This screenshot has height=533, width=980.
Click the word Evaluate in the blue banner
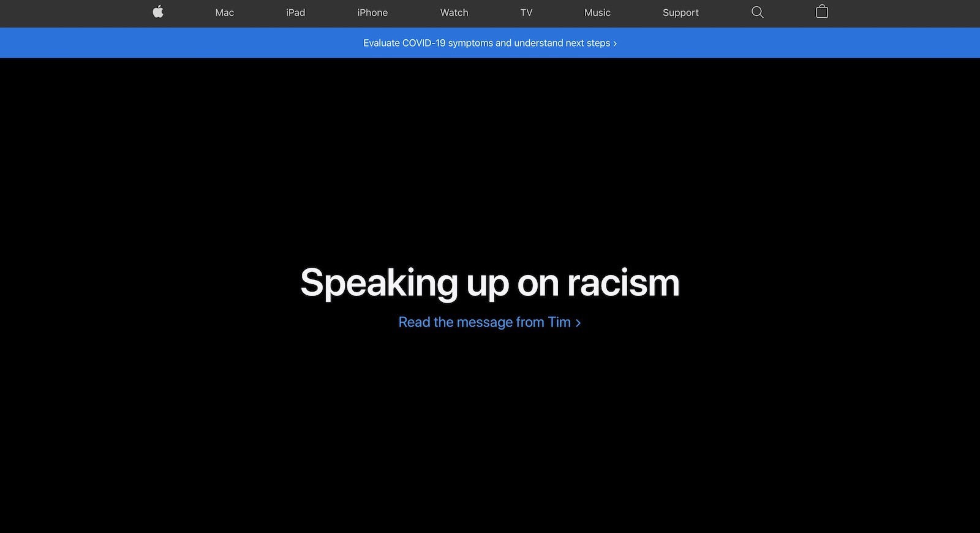click(x=381, y=43)
